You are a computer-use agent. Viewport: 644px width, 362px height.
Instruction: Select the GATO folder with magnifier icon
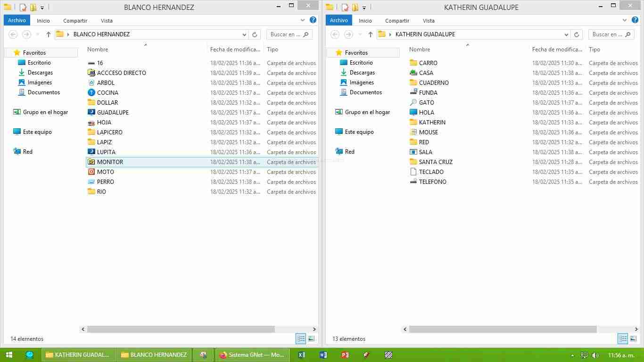pyautogui.click(x=413, y=103)
